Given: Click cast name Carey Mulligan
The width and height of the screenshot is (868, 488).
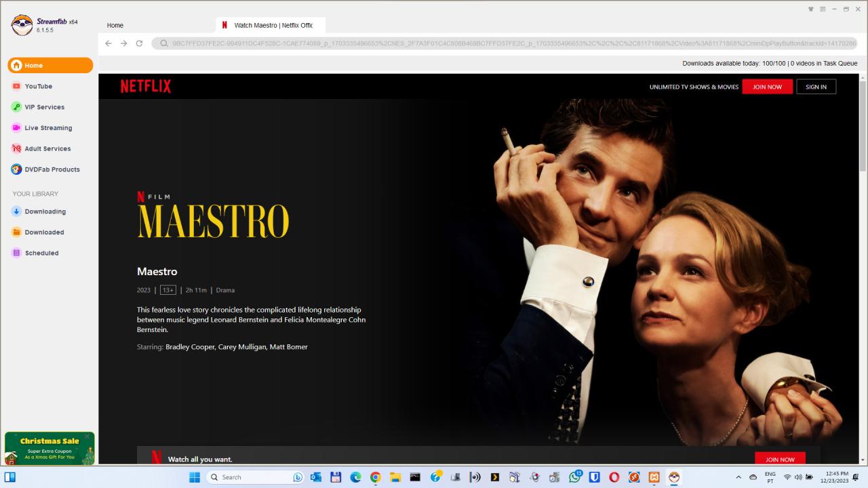Looking at the screenshot, I should tap(242, 347).
